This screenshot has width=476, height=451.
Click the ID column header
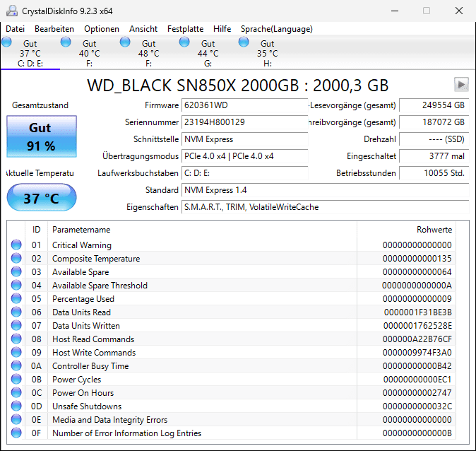tap(37, 230)
